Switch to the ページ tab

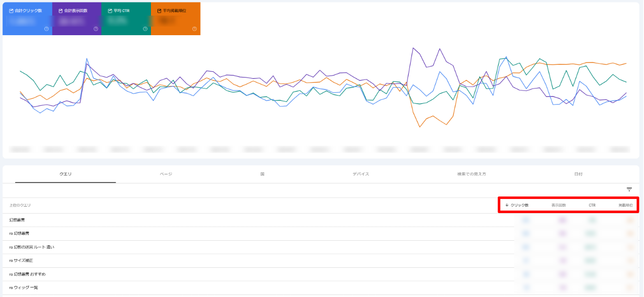click(x=166, y=174)
